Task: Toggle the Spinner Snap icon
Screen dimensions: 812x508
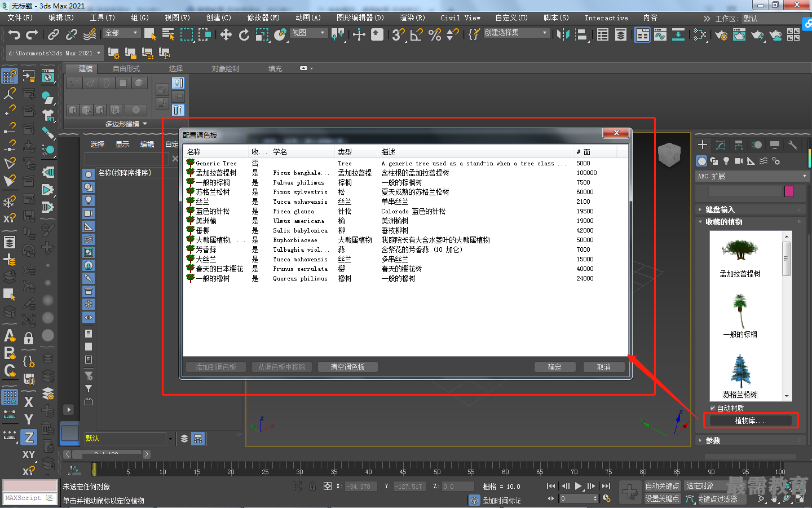Action: [452, 35]
